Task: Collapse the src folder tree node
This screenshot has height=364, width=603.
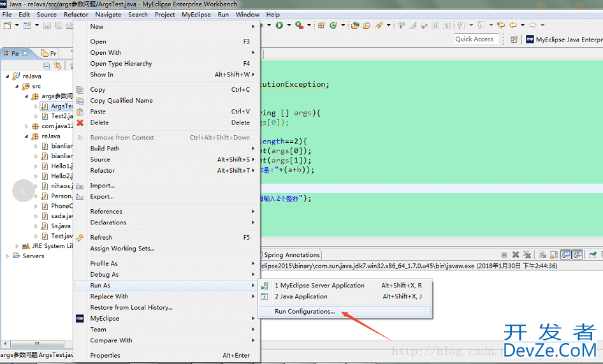Action: point(17,86)
